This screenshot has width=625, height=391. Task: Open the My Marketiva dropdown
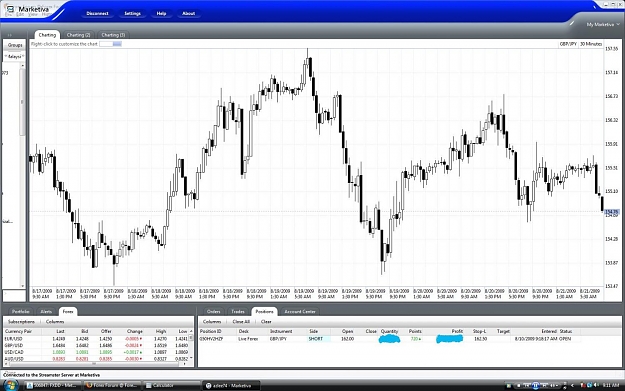pos(603,24)
